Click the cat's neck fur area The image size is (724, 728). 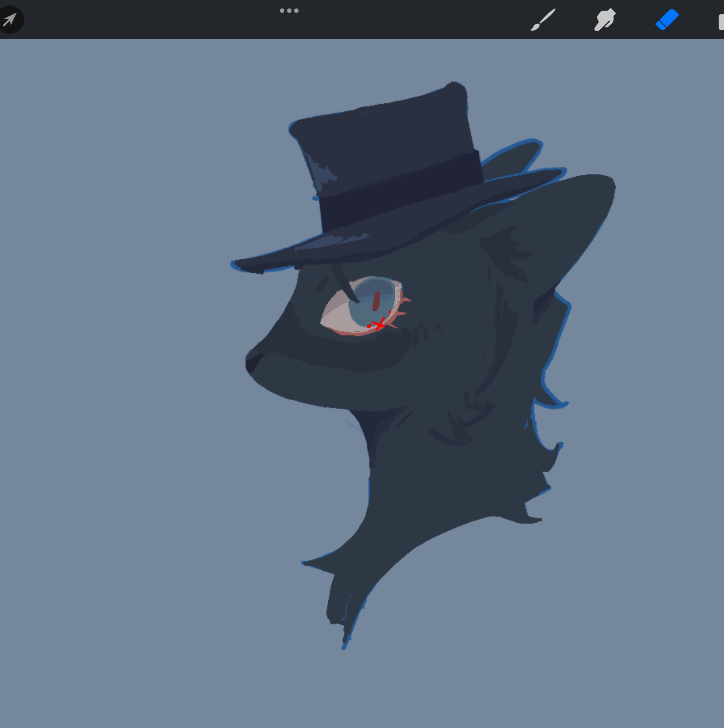pyautogui.click(x=444, y=479)
